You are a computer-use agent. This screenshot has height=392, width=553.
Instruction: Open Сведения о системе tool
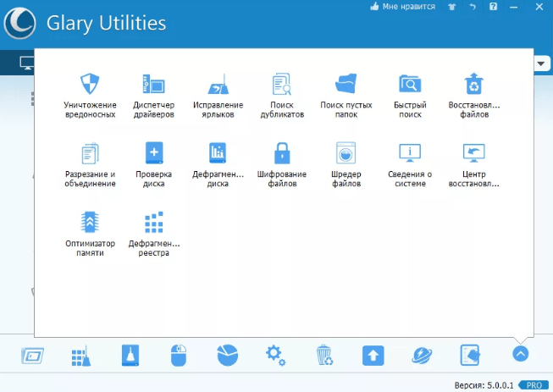tap(410, 164)
